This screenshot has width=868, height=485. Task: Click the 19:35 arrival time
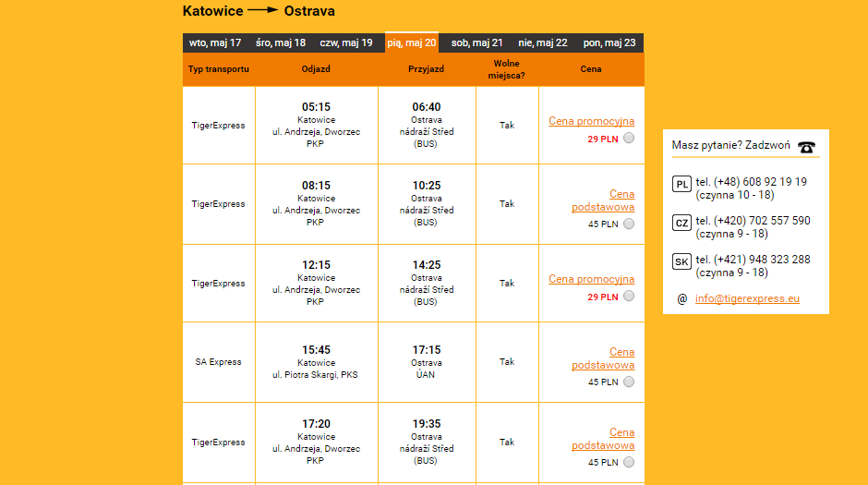point(427,423)
